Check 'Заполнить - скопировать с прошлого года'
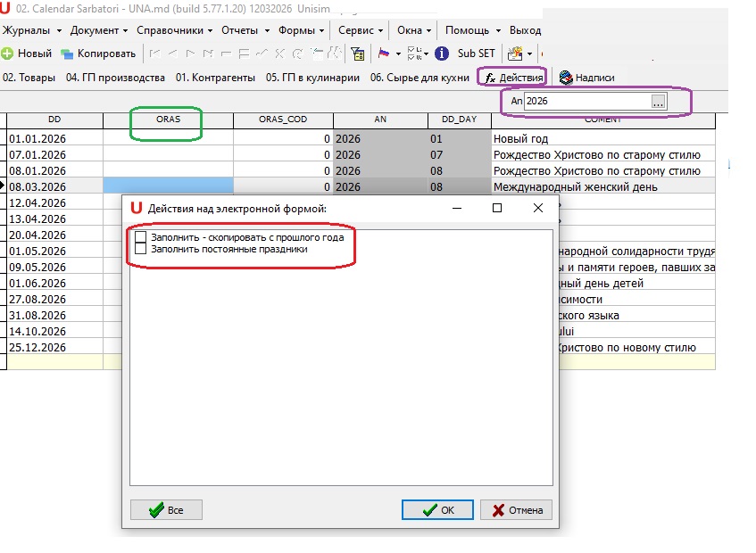756x553 pixels. point(140,237)
